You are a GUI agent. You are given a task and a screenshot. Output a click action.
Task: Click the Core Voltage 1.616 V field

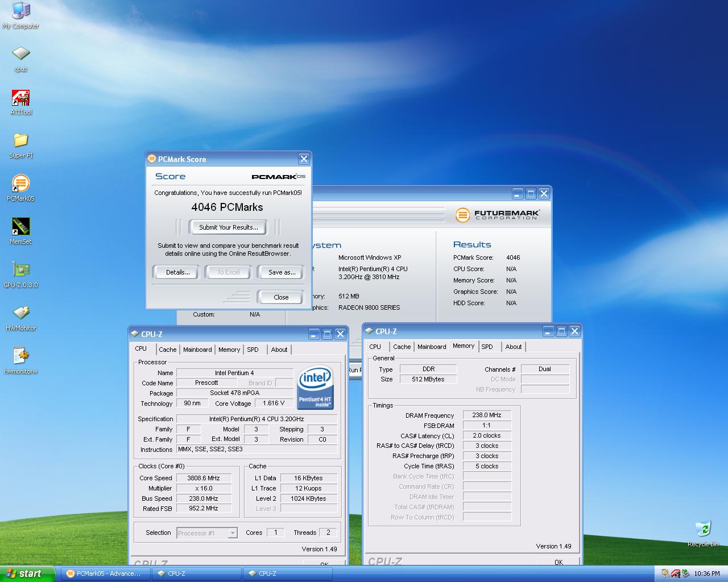click(274, 403)
